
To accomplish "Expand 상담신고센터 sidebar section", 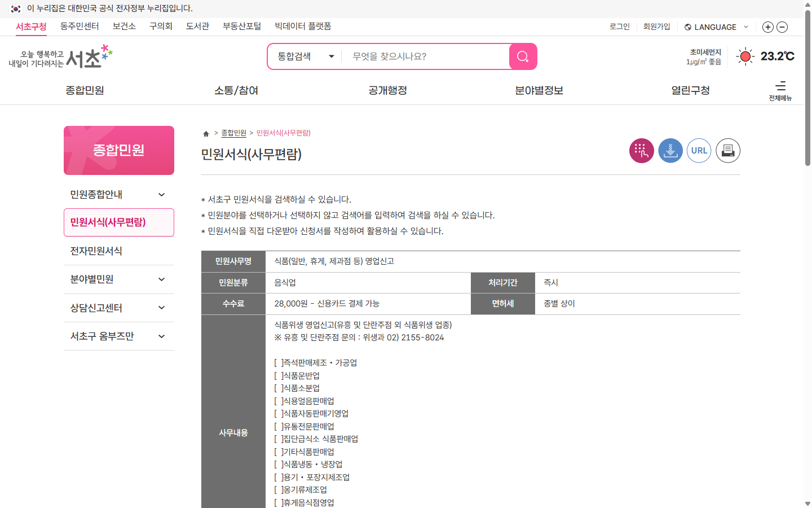I will [x=119, y=308].
